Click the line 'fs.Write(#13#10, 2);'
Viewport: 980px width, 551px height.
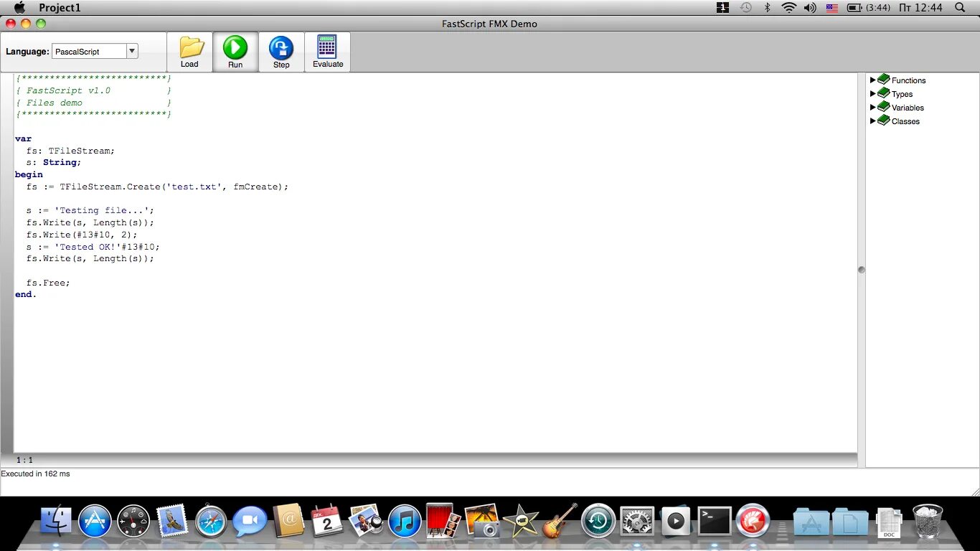click(82, 235)
